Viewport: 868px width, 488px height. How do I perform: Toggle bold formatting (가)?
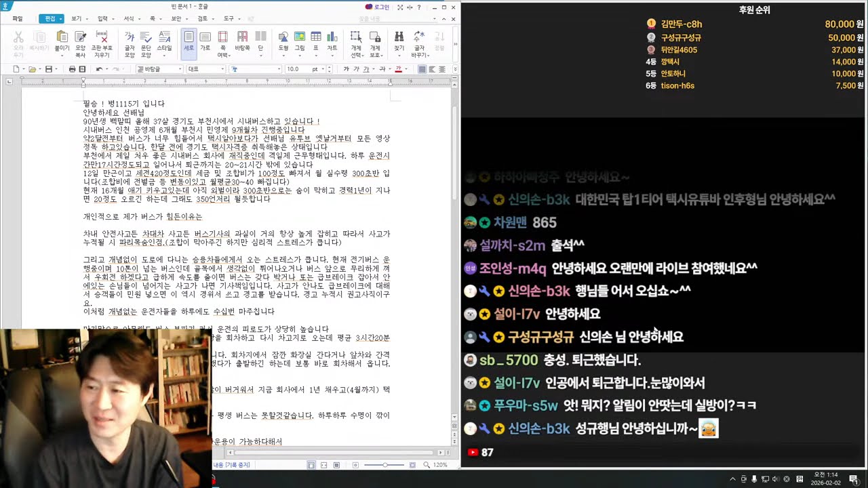(x=346, y=69)
